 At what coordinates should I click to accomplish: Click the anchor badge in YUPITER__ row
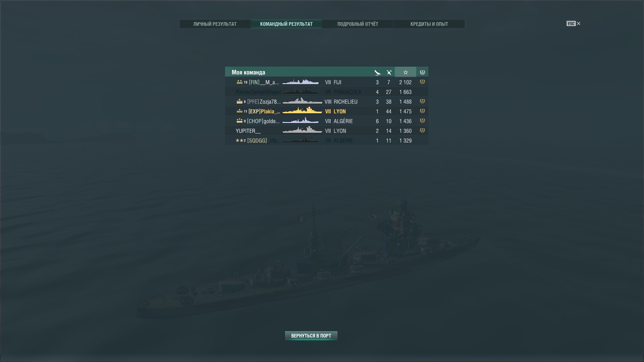[x=422, y=130]
